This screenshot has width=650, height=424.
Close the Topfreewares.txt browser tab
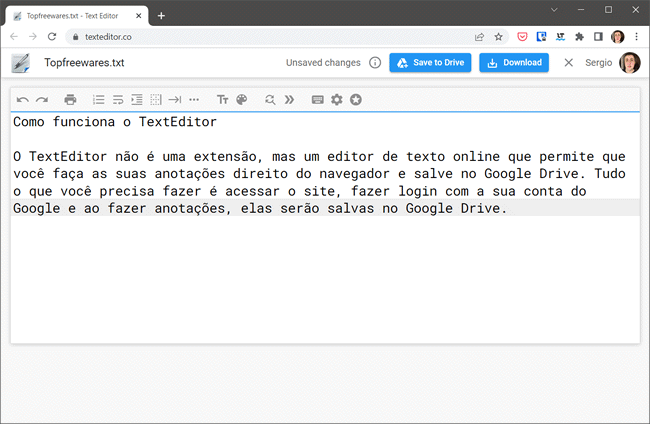[138, 16]
